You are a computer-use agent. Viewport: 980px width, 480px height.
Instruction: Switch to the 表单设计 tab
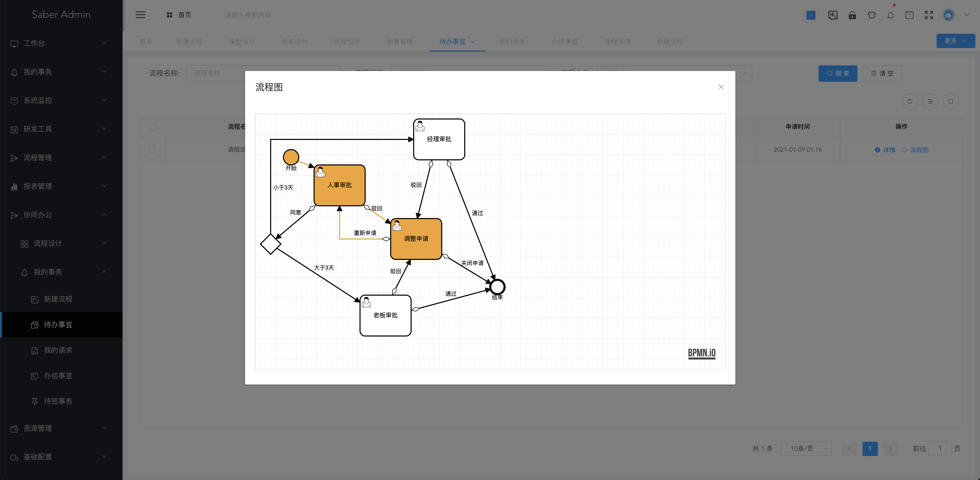294,41
